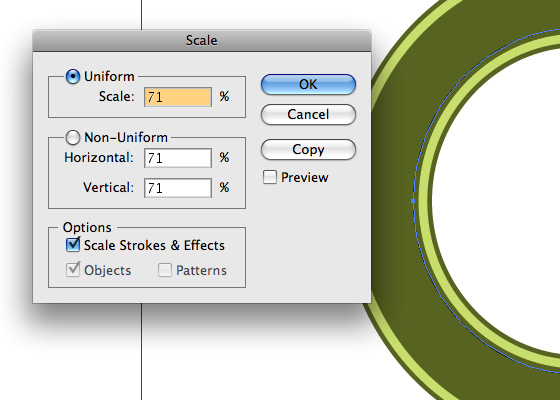Select the Non-Uniform radio button
Screen dimensions: 560x400
[x=72, y=138]
